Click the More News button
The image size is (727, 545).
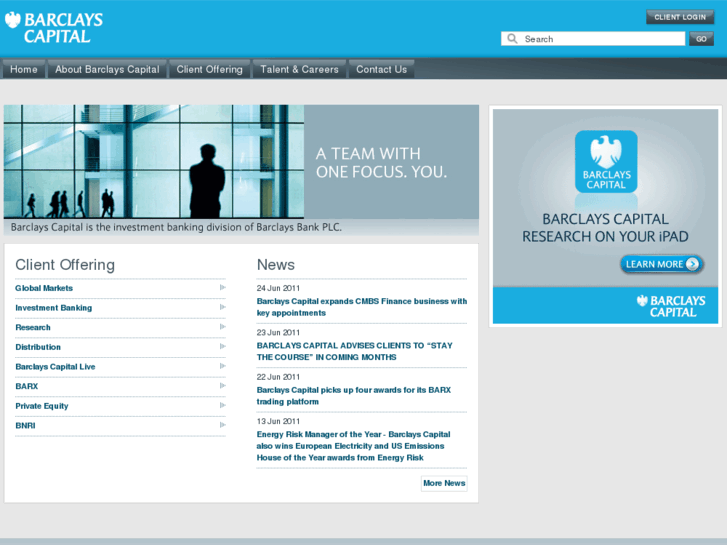click(444, 483)
